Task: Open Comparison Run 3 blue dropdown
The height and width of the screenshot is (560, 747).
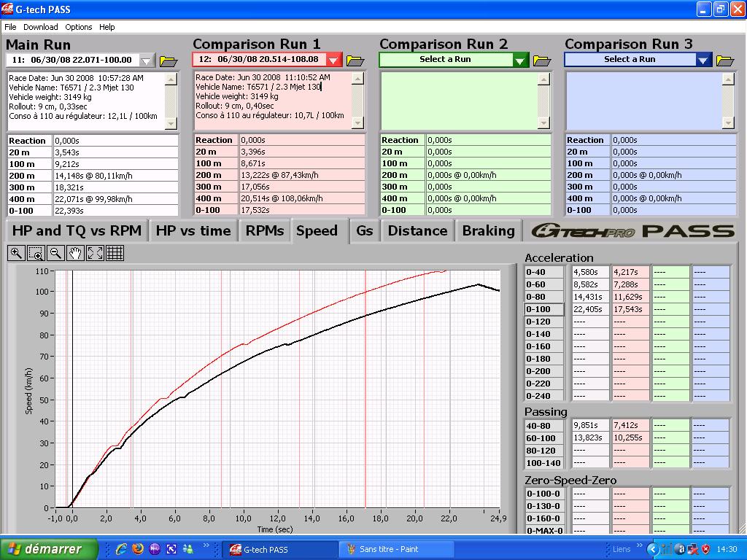Action: point(703,60)
